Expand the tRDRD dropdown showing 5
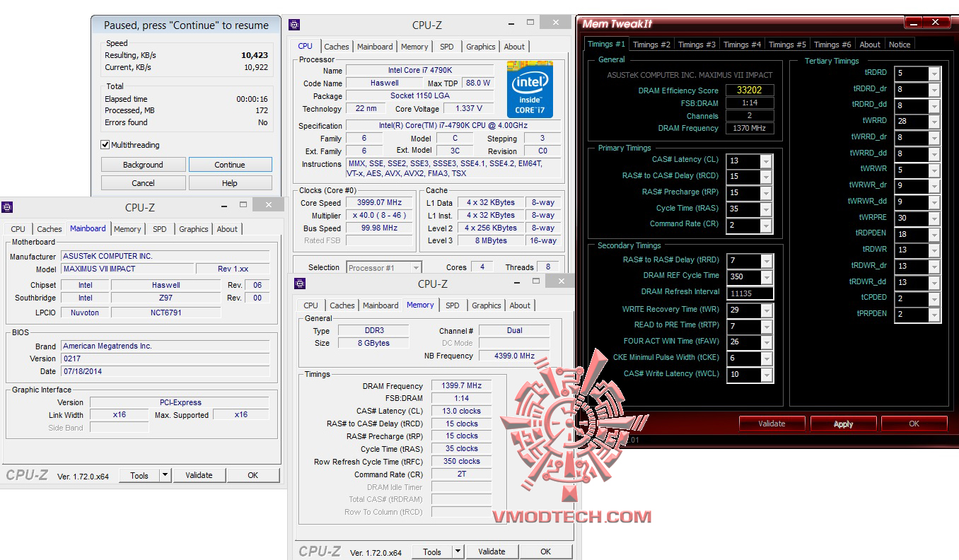The height and width of the screenshot is (560, 959). point(934,74)
